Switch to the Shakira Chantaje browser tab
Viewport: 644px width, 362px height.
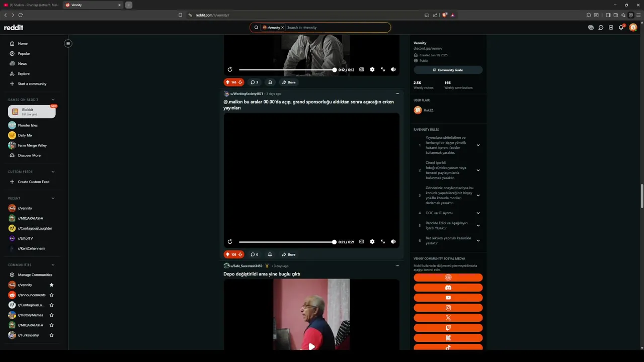pyautogui.click(x=31, y=5)
